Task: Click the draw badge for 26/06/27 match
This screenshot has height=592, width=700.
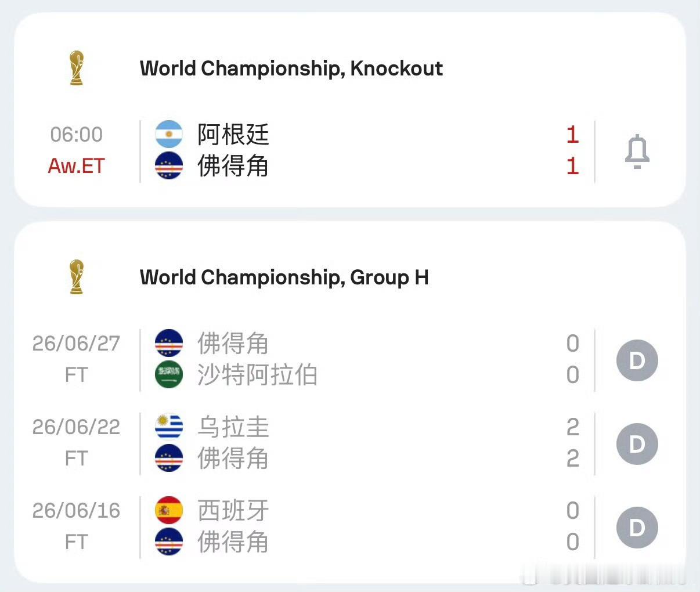Action: (x=637, y=360)
